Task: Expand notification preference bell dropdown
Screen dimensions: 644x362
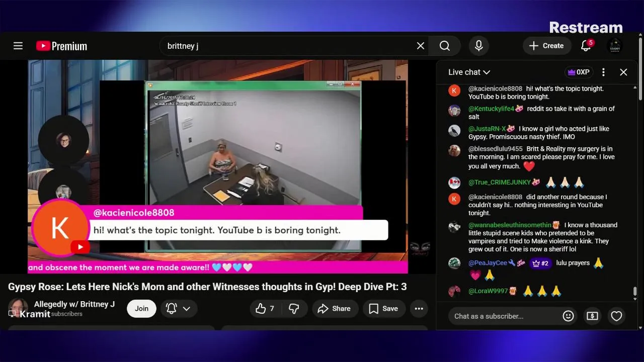Action: point(179,309)
